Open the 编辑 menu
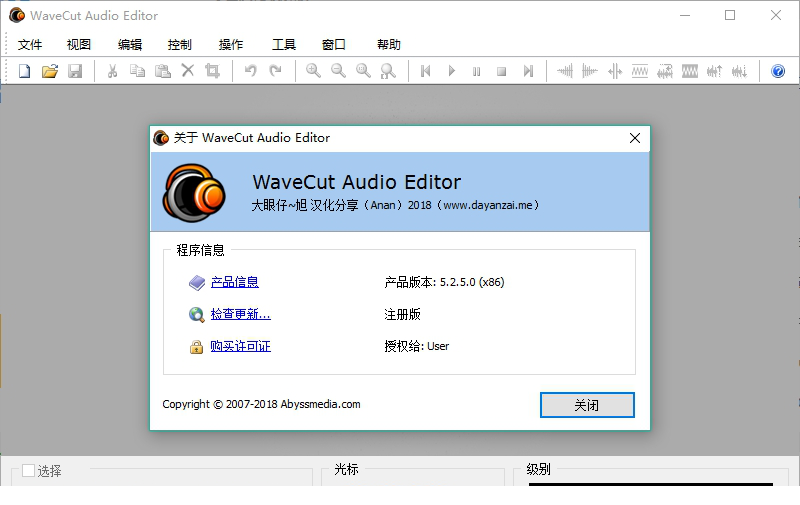Screen dimensions: 800x505 pyautogui.click(x=130, y=45)
